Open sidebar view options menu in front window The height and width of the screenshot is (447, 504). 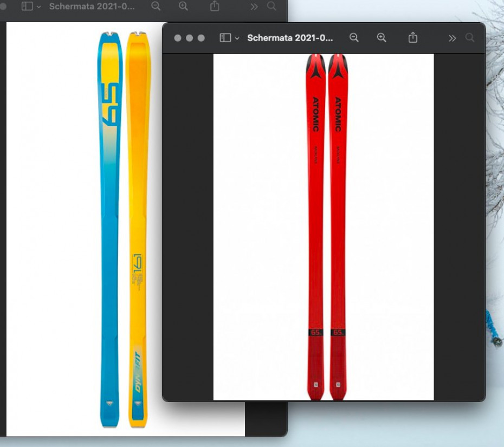point(237,38)
